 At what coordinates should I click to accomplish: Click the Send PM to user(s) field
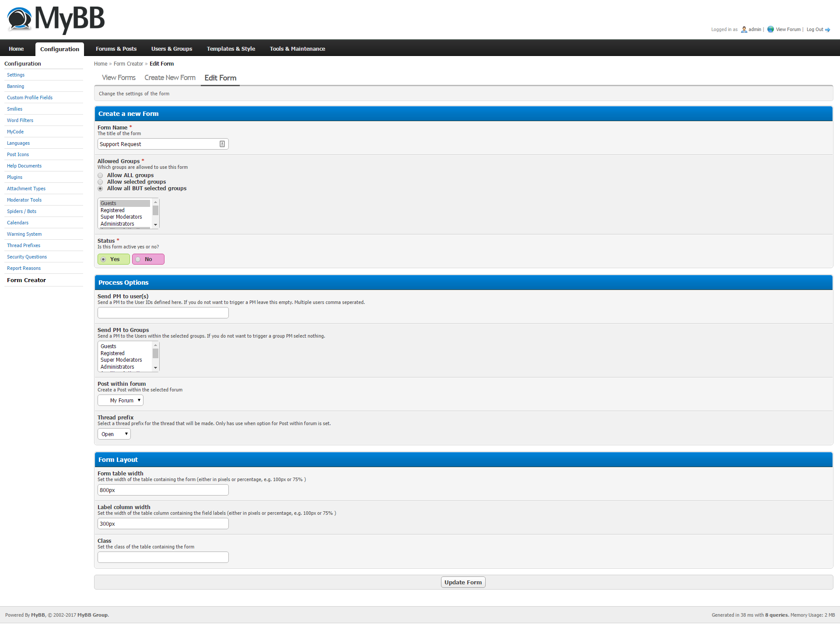[163, 313]
